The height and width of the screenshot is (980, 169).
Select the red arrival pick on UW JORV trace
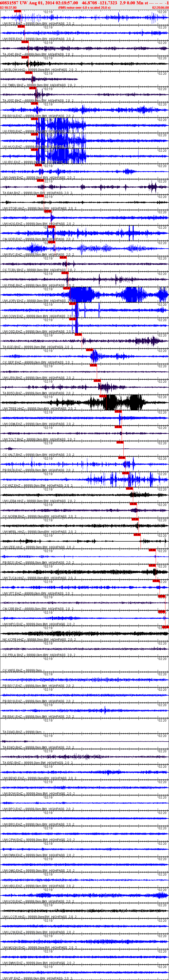(x=67, y=288)
